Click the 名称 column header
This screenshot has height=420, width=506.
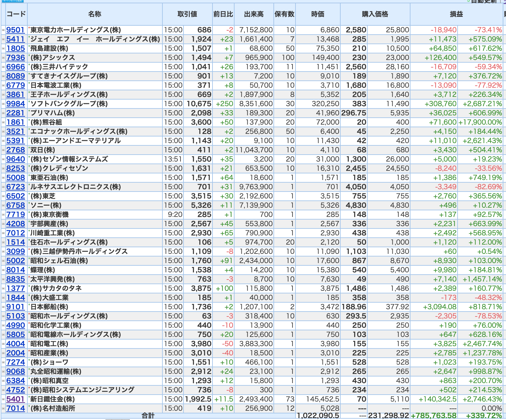[95, 14]
